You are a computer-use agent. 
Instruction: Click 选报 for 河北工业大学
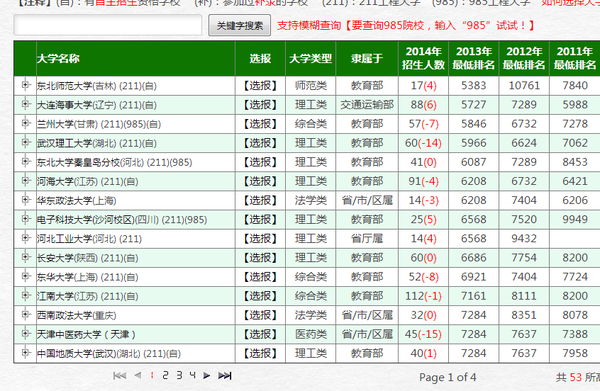[x=260, y=239]
